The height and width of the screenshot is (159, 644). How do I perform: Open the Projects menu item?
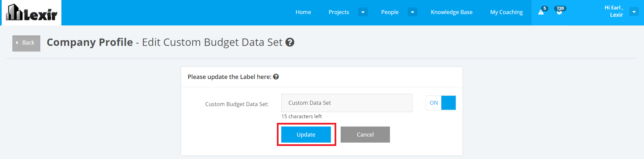[x=339, y=12]
